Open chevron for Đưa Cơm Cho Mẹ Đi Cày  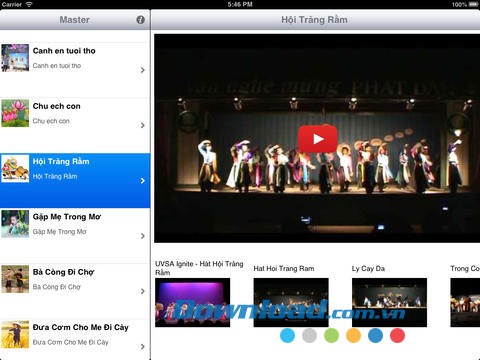[143, 347]
